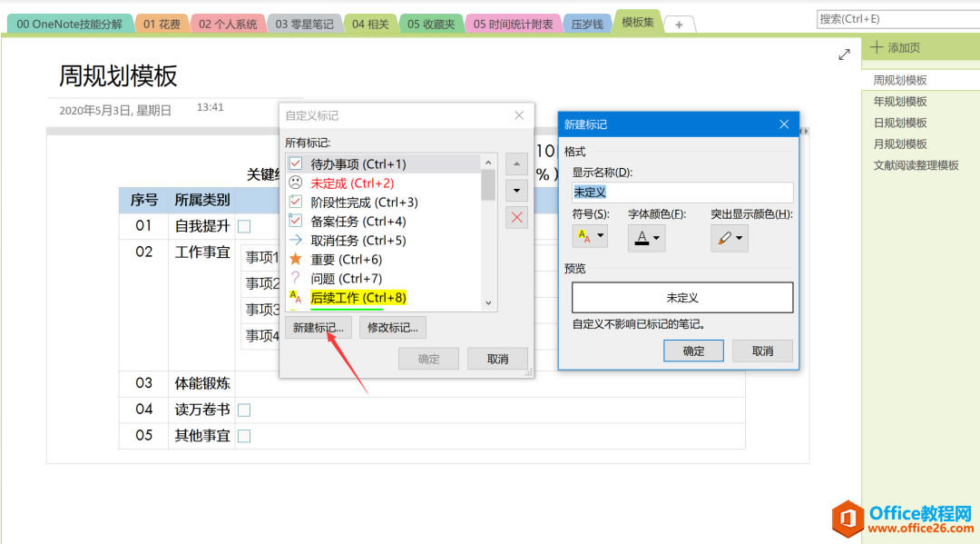
Task: Click the page expand diagonal arrow icon
Action: 843,54
